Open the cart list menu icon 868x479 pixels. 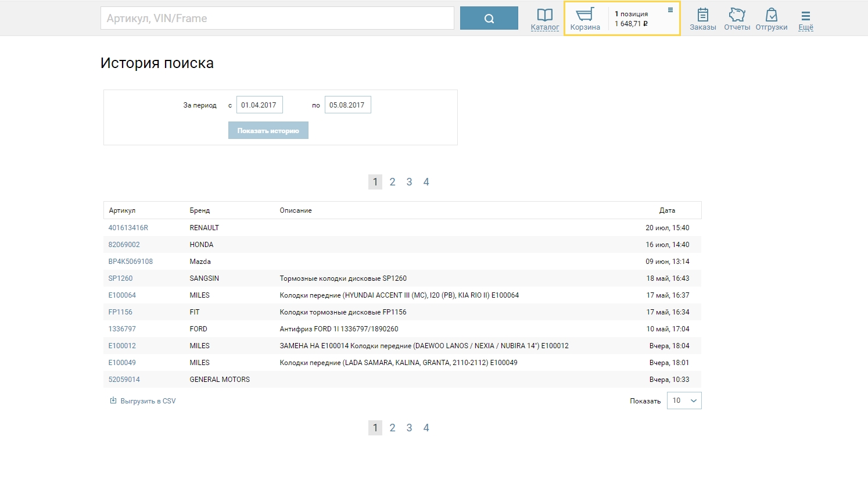(x=670, y=10)
